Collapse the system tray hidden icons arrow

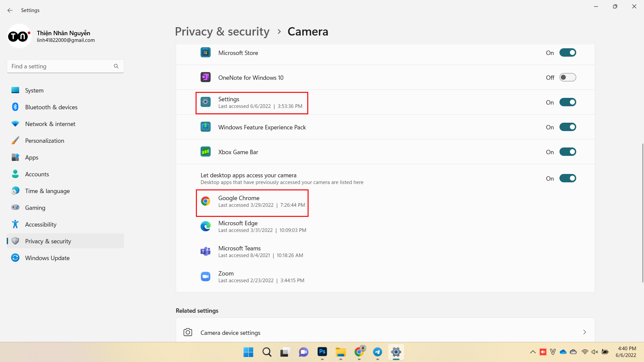[533, 352]
